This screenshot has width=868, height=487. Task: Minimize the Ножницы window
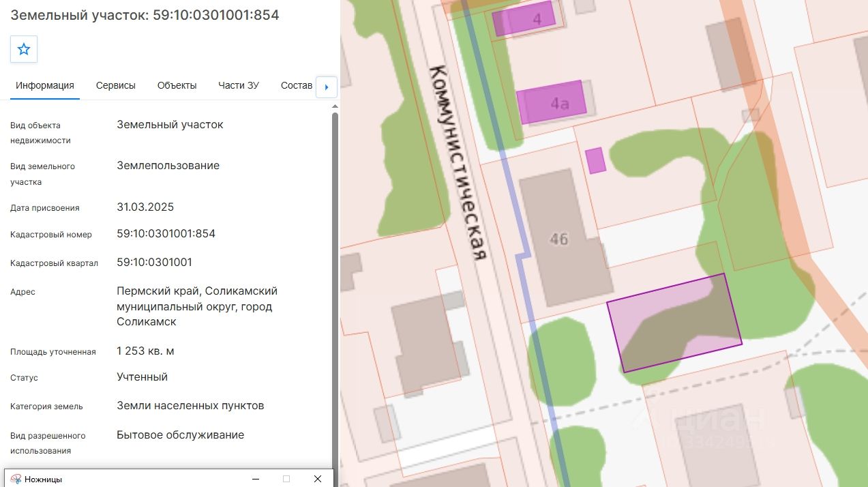click(x=254, y=479)
